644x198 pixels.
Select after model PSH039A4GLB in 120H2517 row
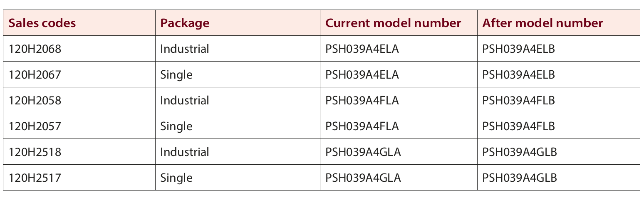coord(519,178)
